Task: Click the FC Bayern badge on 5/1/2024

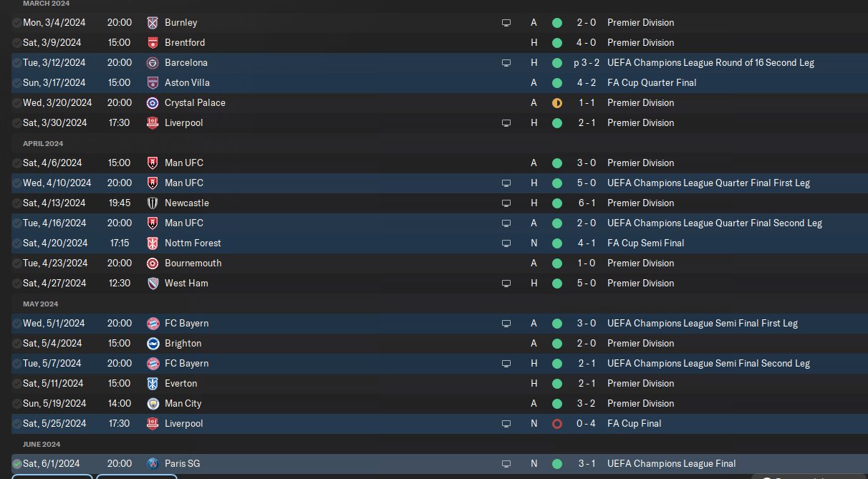Action: coord(152,324)
